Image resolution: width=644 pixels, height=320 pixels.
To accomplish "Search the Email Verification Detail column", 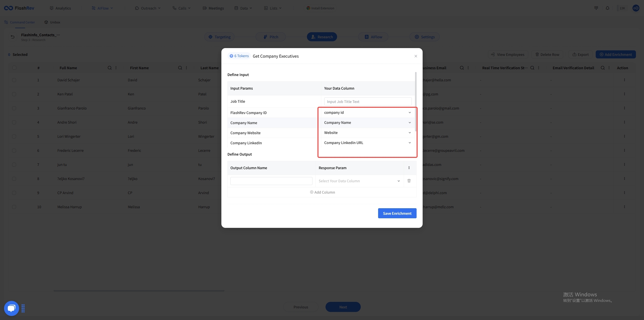I will point(603,68).
